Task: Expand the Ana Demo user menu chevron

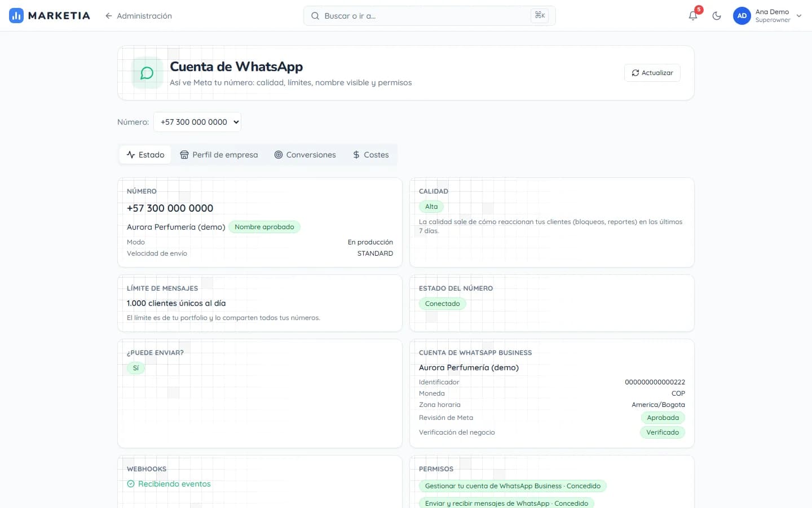Action: point(799,16)
